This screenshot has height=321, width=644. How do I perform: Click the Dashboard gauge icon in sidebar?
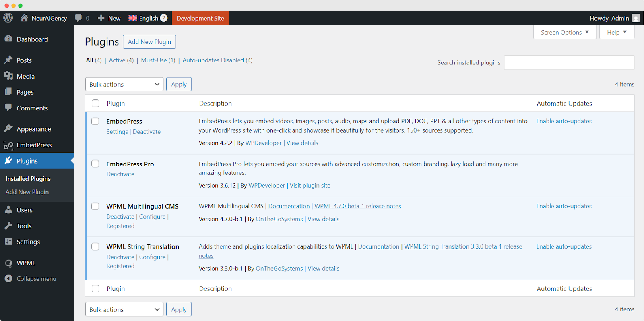pos(8,39)
